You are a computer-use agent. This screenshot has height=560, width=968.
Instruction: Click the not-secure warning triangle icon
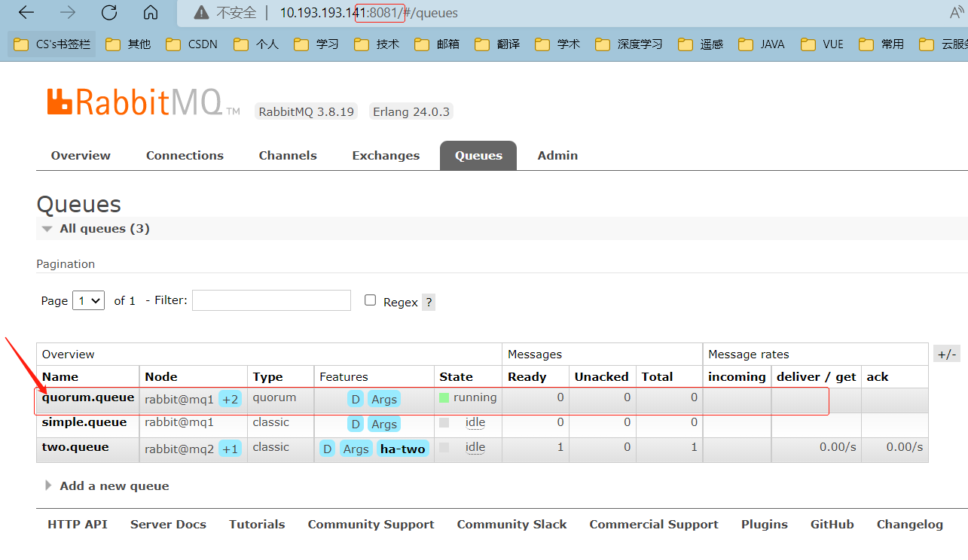(x=201, y=13)
